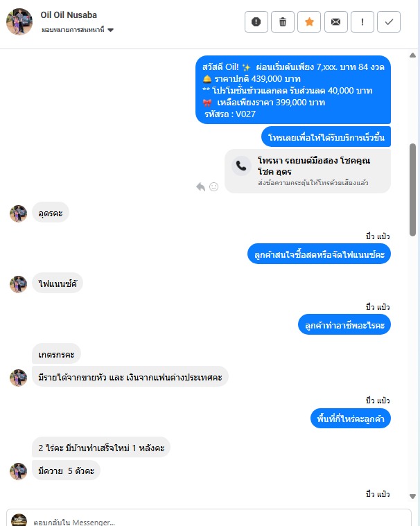
Task: Click the blue promo message with V027 code
Action: coord(293,89)
